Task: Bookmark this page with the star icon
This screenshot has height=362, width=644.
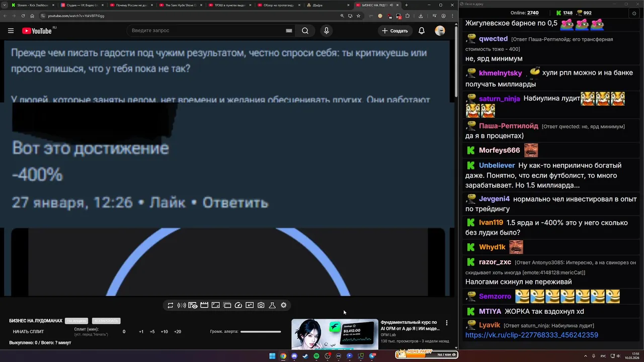Action: click(x=358, y=16)
